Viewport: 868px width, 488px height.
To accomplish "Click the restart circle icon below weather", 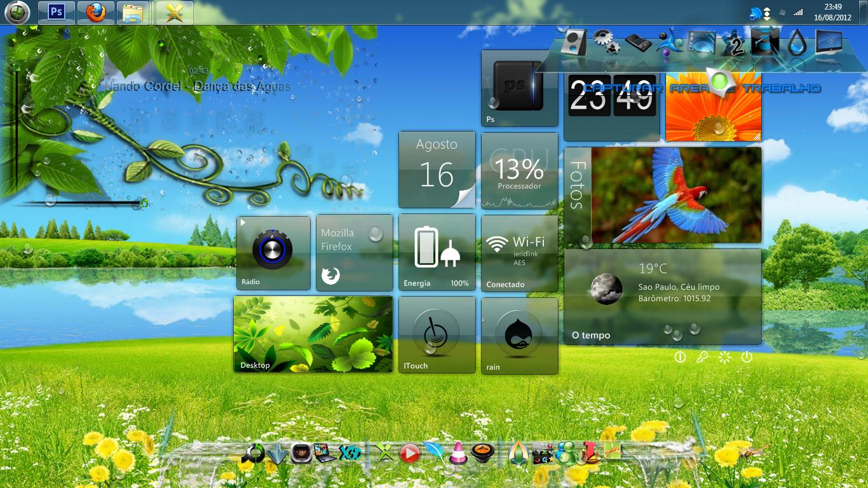I will 680,357.
